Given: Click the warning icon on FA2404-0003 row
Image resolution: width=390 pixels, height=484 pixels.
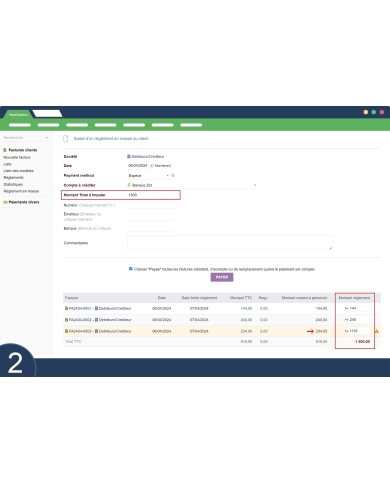Looking at the screenshot, I should click(x=377, y=331).
